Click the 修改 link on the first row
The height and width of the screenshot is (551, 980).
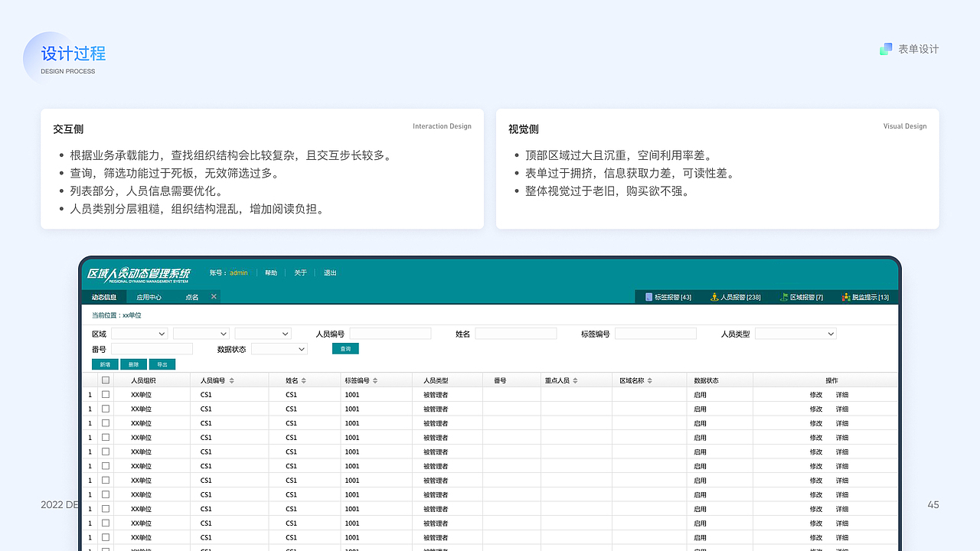(x=818, y=394)
